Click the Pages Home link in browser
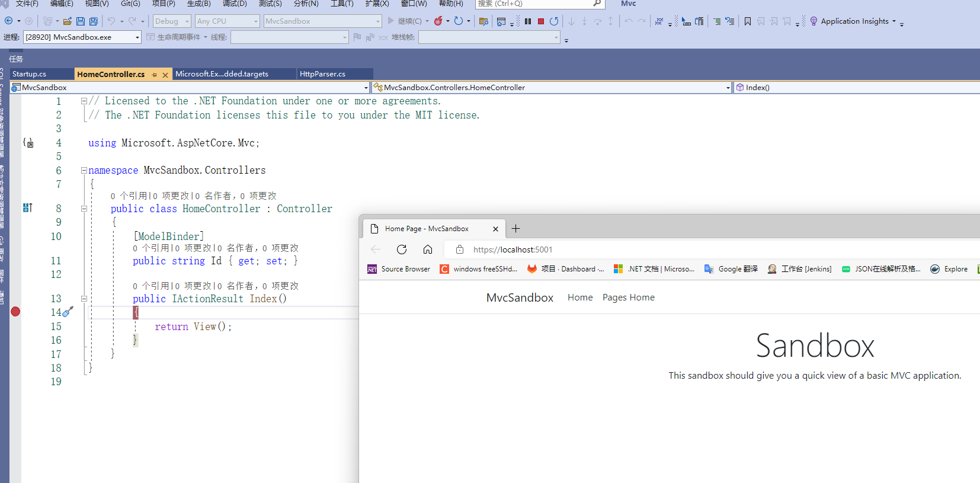 (x=629, y=298)
